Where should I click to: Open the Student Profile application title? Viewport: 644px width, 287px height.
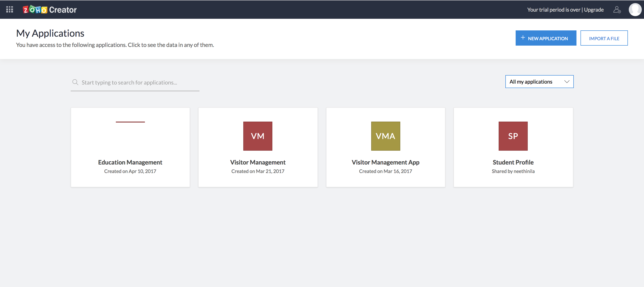(x=513, y=162)
